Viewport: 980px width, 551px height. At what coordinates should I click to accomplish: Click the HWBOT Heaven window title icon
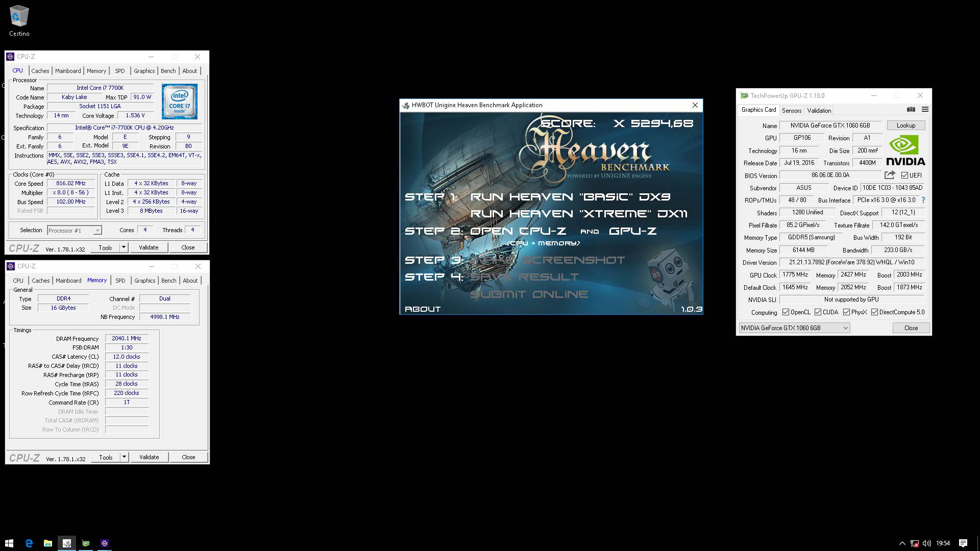(406, 105)
